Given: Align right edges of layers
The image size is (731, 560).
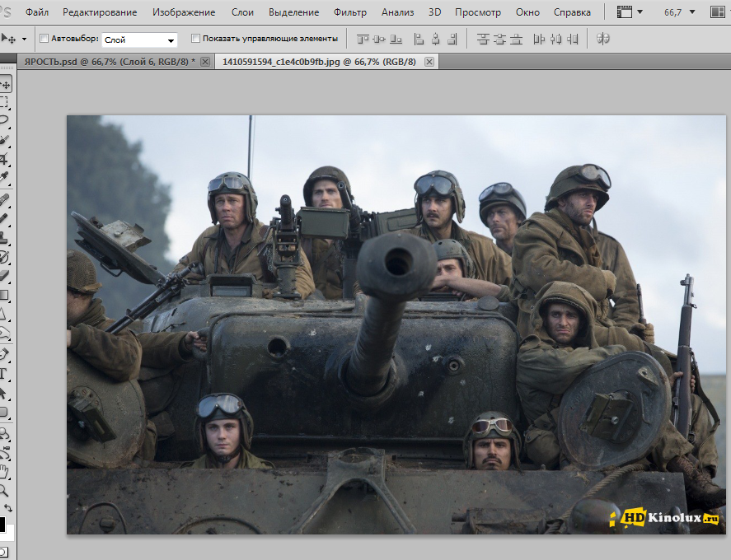Looking at the screenshot, I should pos(452,40).
